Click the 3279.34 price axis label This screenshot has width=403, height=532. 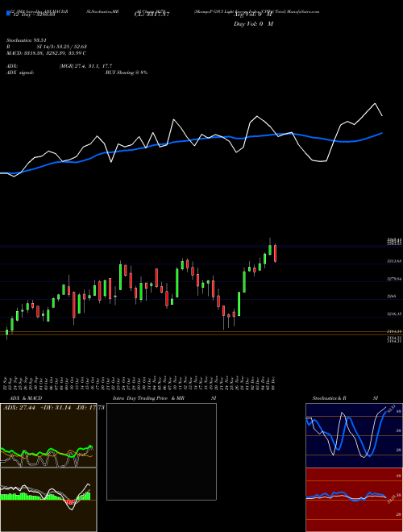(x=394, y=279)
